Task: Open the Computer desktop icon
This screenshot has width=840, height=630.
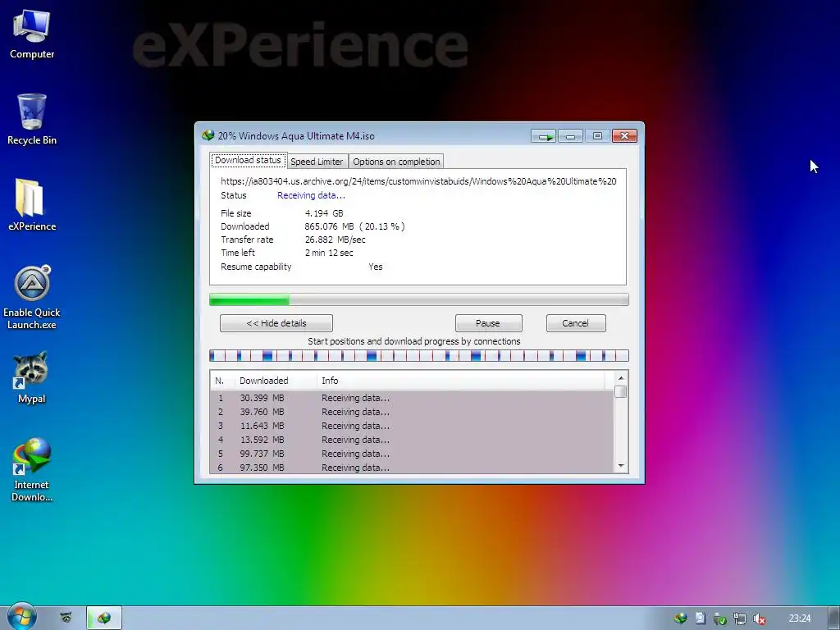Action: coord(32,34)
